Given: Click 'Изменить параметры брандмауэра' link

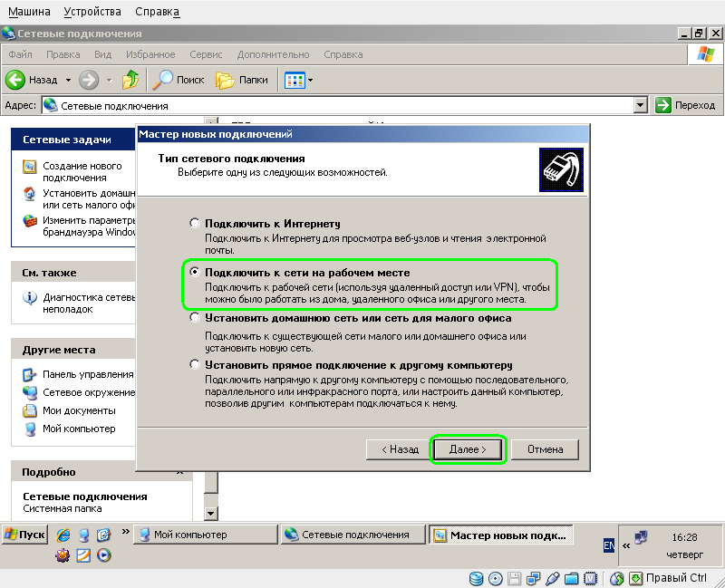Looking at the screenshot, I should pos(89,226).
